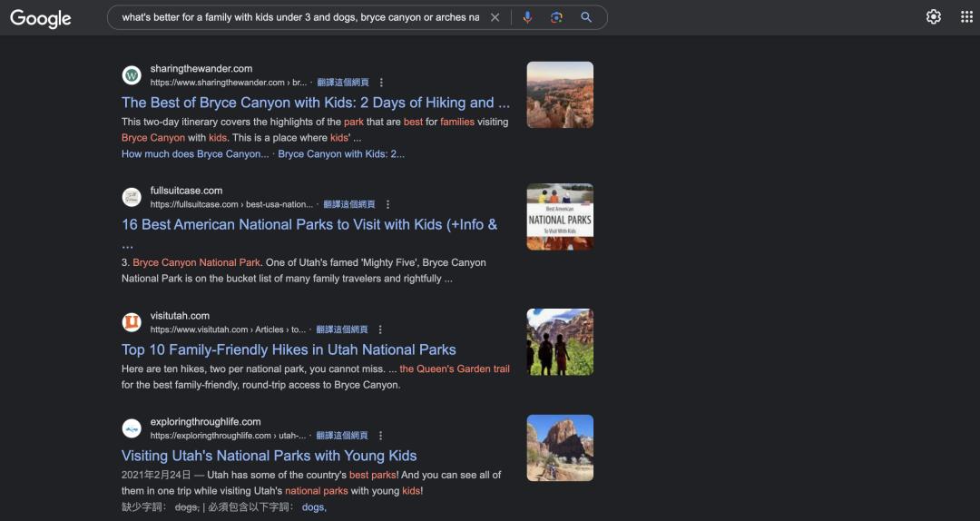Translate the exploringthroughlife.com page
The image size is (980, 521).
(x=342, y=436)
